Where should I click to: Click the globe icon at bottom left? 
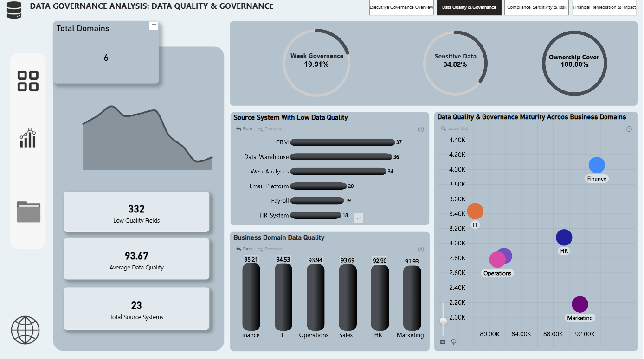(25, 330)
